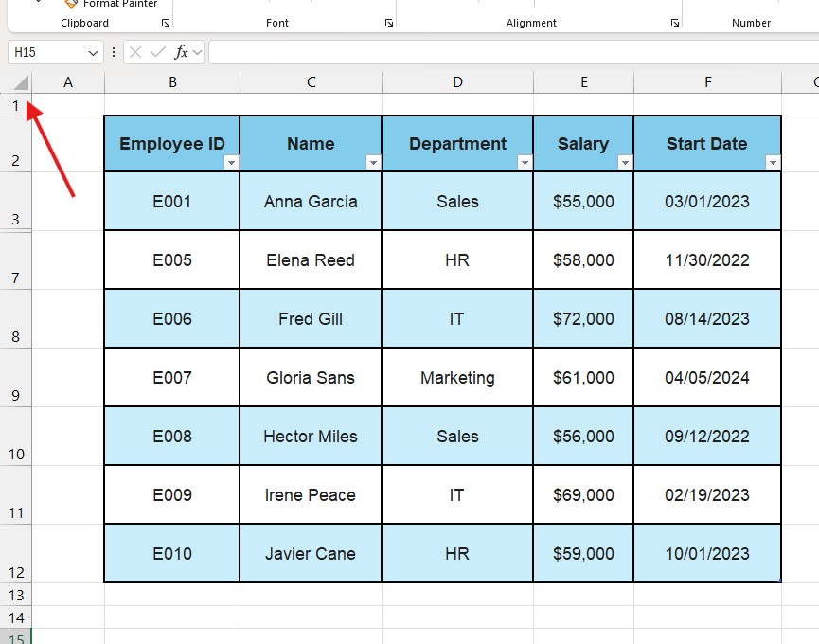Screen dimensions: 819x644
Task: Select the cell containing Anna Garcia
Action: [311, 201]
